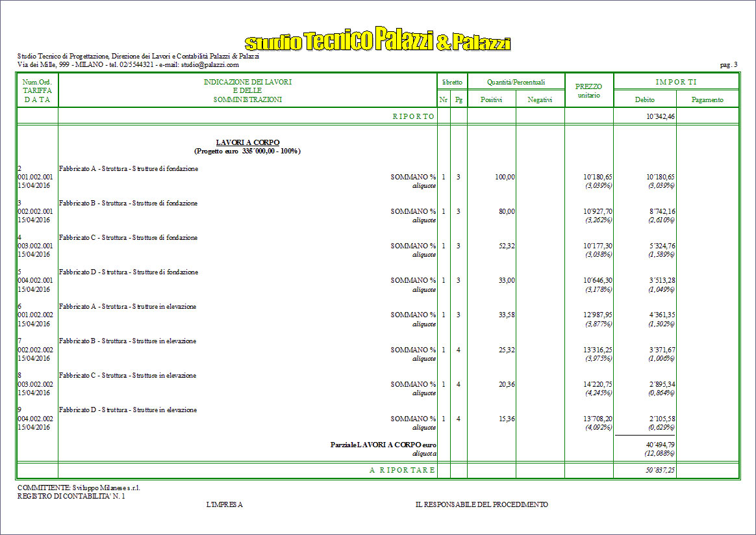The width and height of the screenshot is (756, 535).
Task: Click positive quantity 15,36
Action: click(507, 419)
